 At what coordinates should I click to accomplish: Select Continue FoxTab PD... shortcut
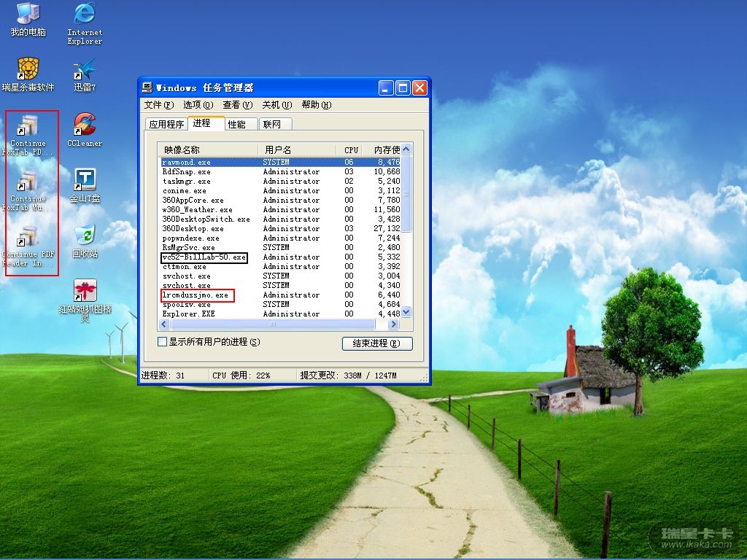[x=28, y=135]
